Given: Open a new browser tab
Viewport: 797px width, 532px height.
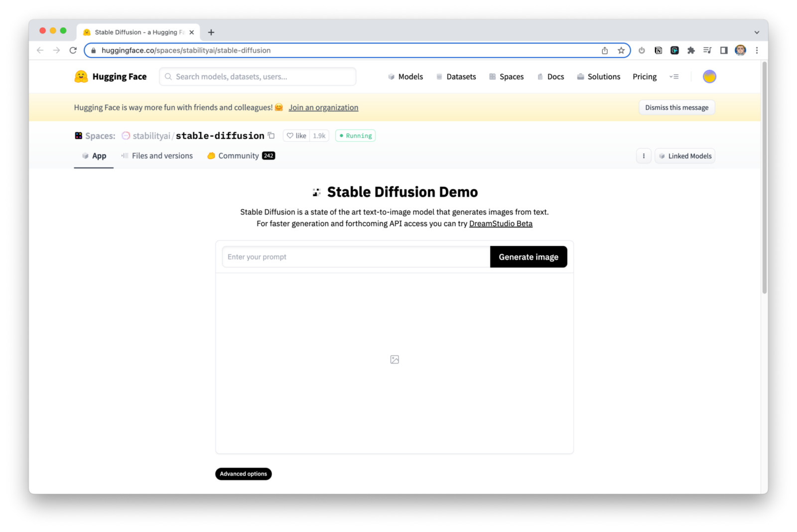Looking at the screenshot, I should click(x=211, y=32).
